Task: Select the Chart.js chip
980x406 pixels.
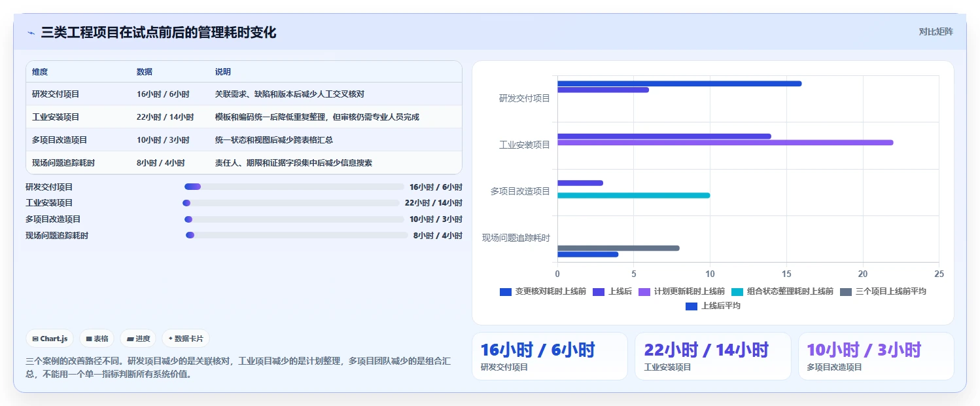Action: pos(50,339)
